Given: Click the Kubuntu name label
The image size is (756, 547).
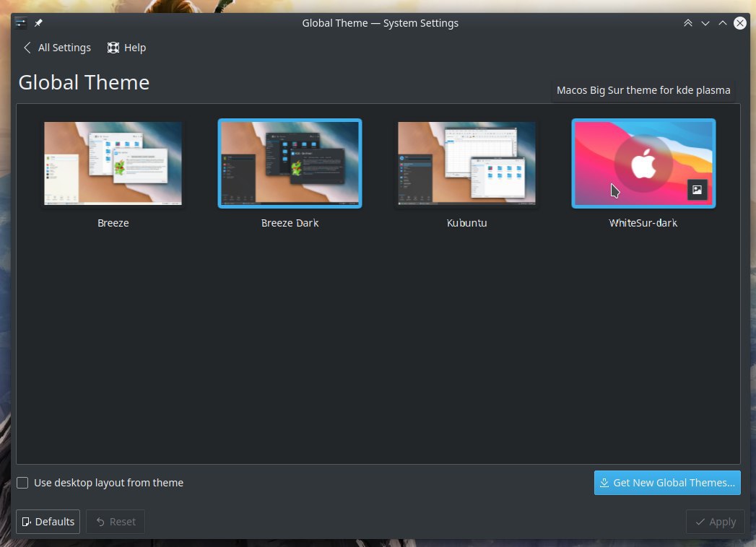Looking at the screenshot, I should click(x=466, y=223).
